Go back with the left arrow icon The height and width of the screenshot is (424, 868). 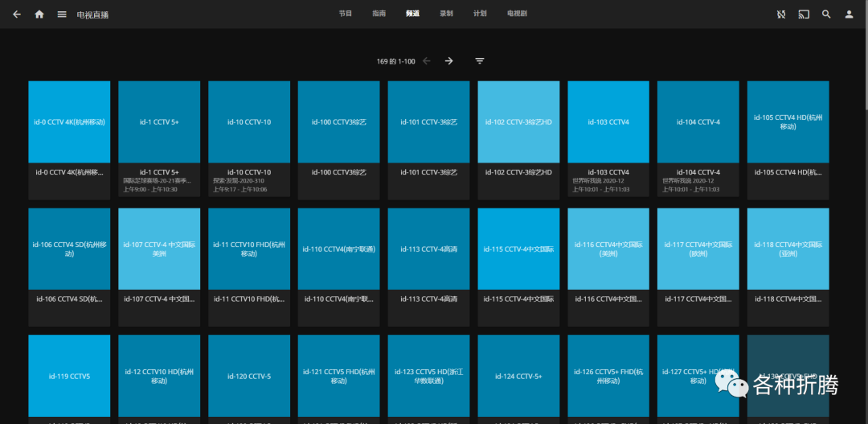click(x=17, y=14)
